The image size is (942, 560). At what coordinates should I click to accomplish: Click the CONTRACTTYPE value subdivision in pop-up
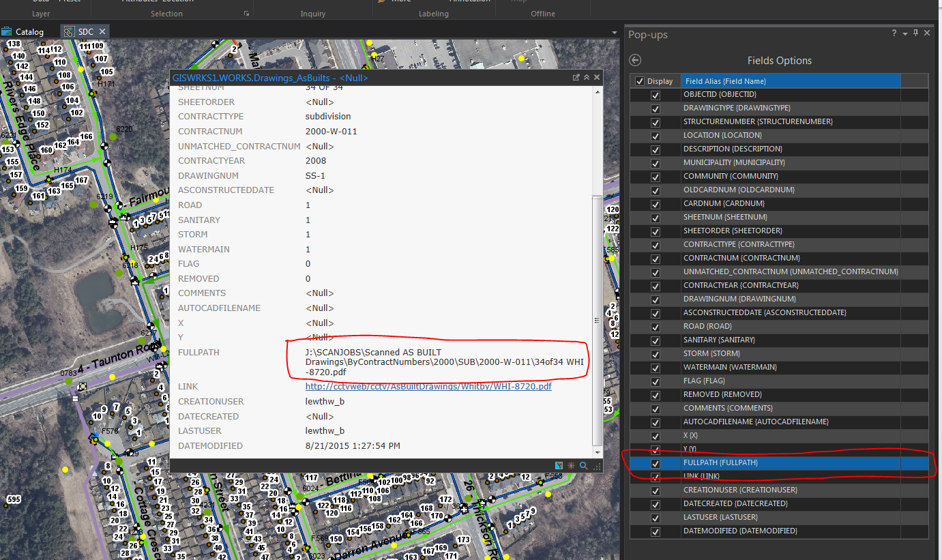coord(328,116)
